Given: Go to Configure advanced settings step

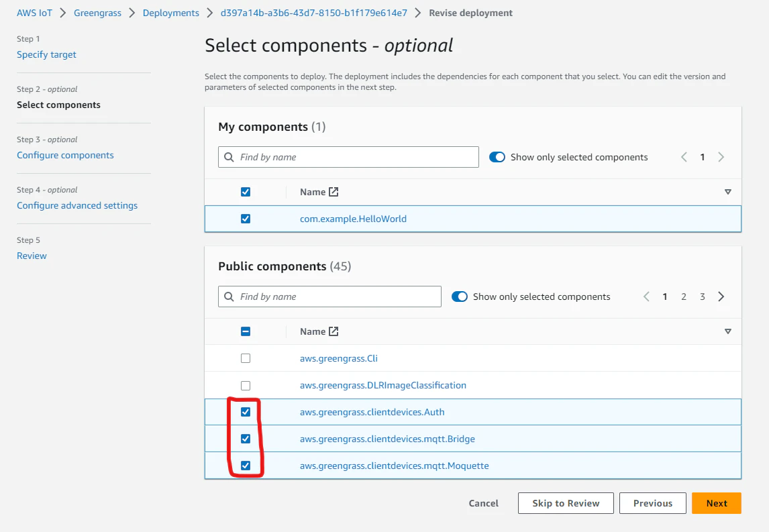Looking at the screenshot, I should (77, 205).
